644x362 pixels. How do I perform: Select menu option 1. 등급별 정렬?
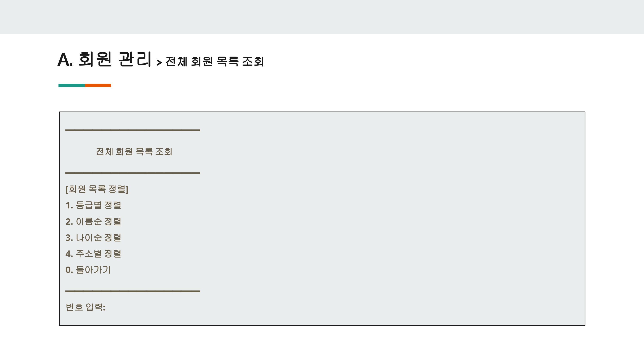click(93, 205)
